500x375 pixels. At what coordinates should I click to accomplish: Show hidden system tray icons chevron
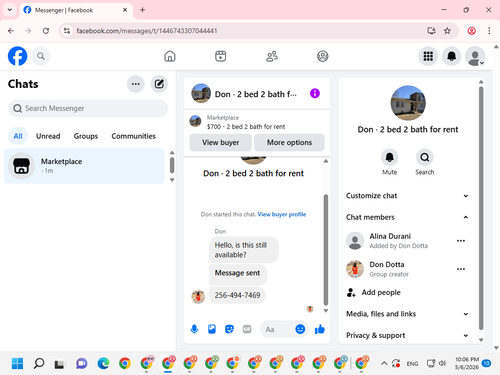click(x=384, y=363)
